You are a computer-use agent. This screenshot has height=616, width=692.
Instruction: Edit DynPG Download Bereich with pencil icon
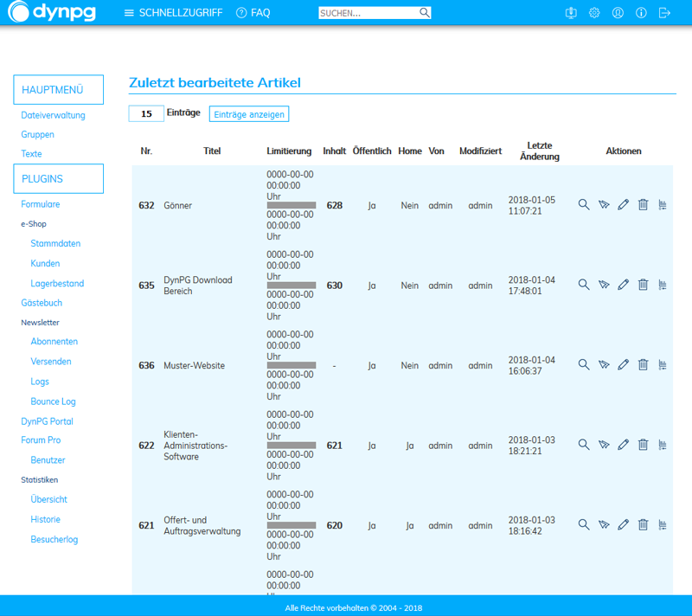pyautogui.click(x=623, y=285)
